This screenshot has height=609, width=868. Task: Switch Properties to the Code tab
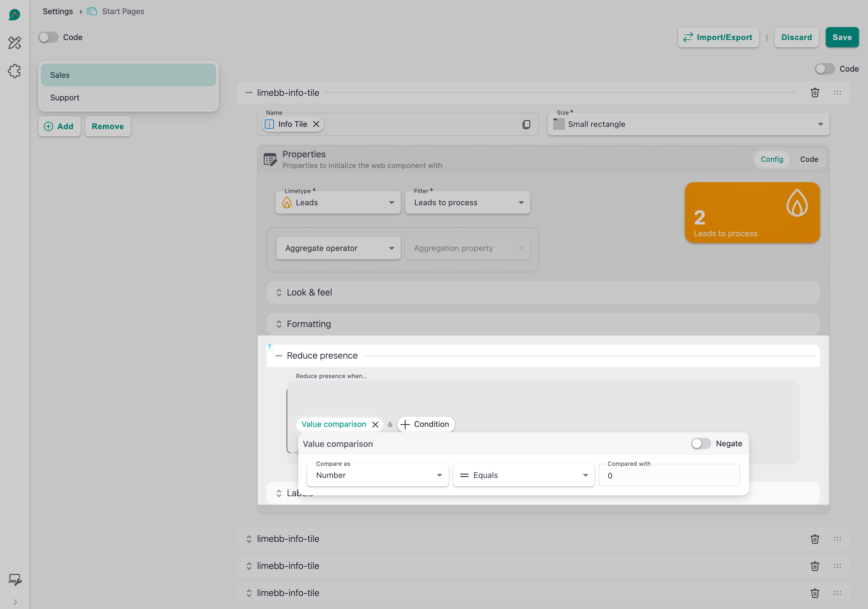(x=809, y=159)
